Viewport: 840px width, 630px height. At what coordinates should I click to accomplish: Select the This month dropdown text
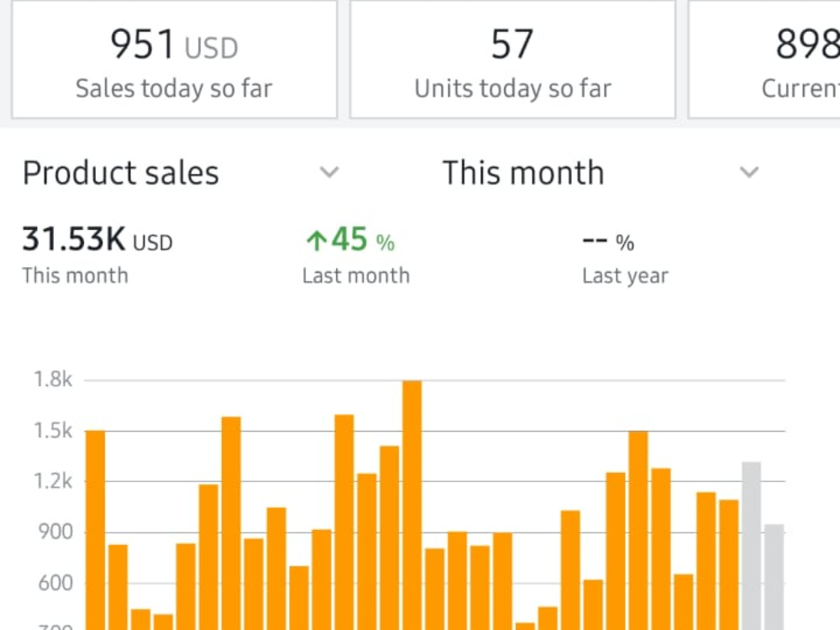click(x=523, y=173)
